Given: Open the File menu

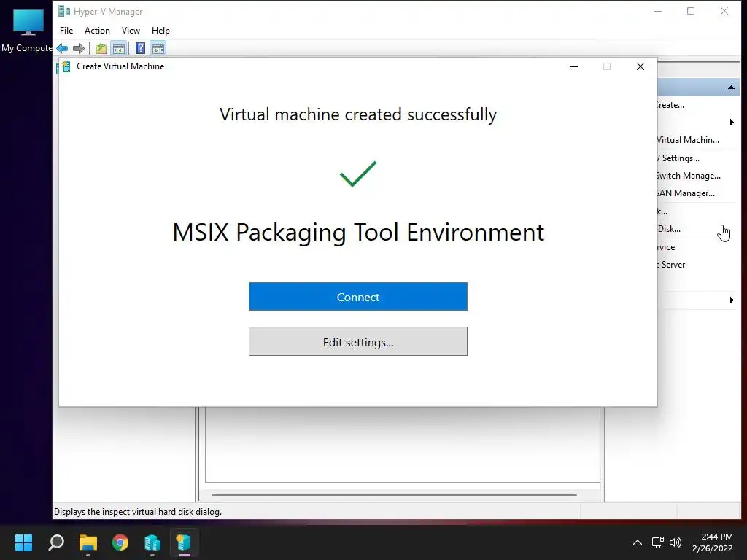Looking at the screenshot, I should [66, 31].
